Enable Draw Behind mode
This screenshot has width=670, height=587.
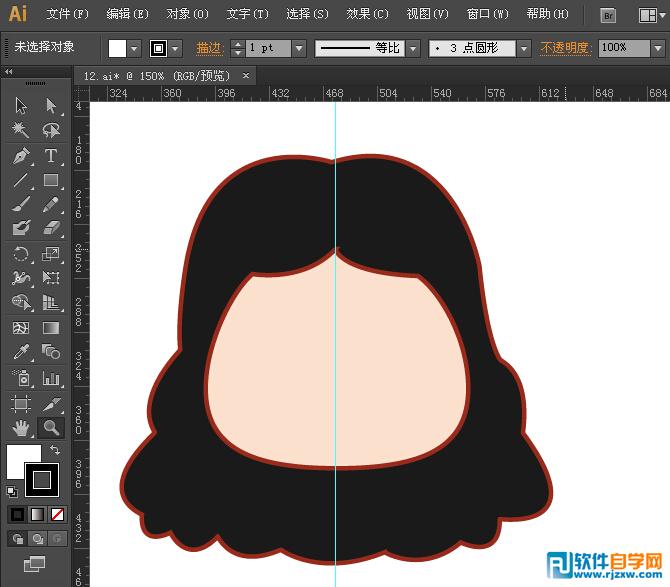(x=38, y=539)
